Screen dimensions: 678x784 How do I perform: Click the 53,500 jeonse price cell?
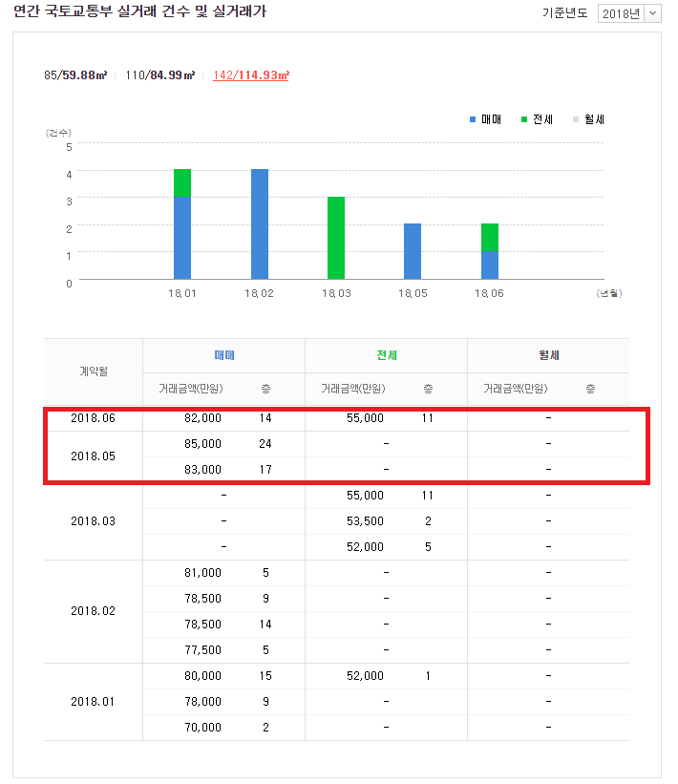(x=365, y=521)
